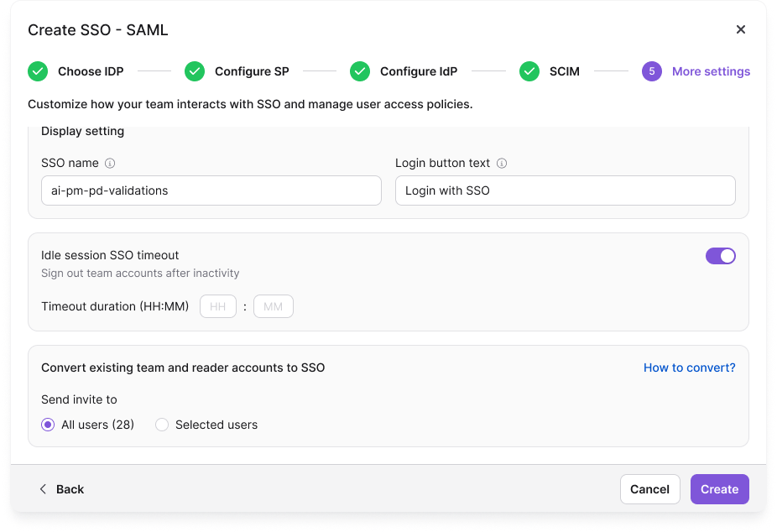The width and height of the screenshot is (777, 532).
Task: Go to SCIM step
Action: point(565,71)
